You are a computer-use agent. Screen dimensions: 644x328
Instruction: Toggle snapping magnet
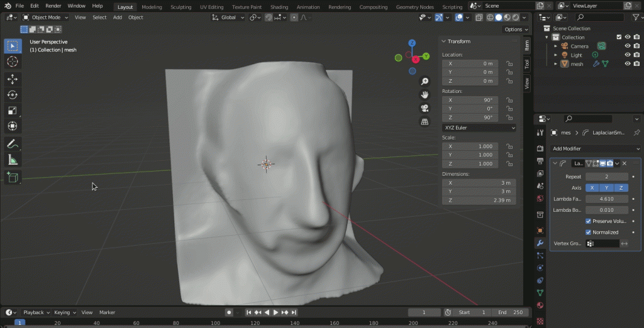coord(268,17)
